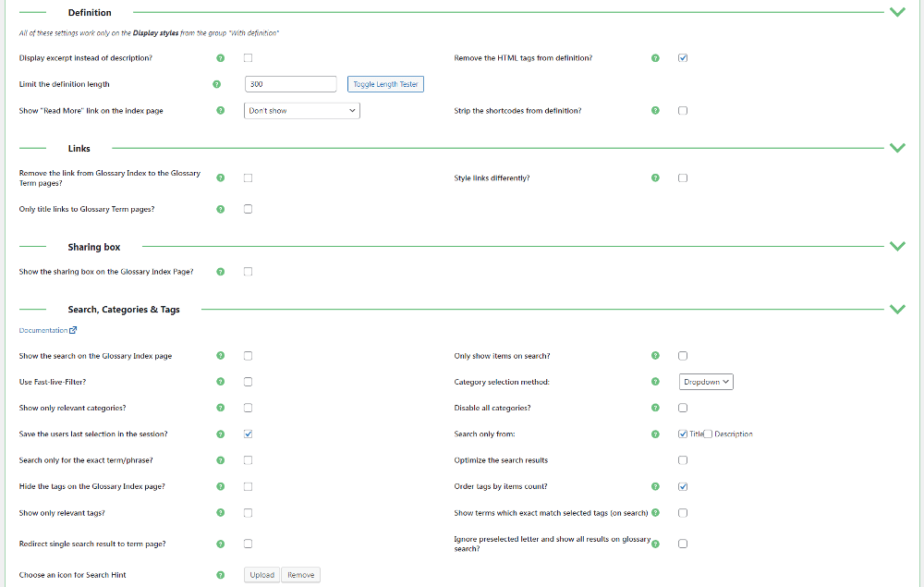Open the Read More link dropdown
The height and width of the screenshot is (587, 924).
click(x=302, y=111)
